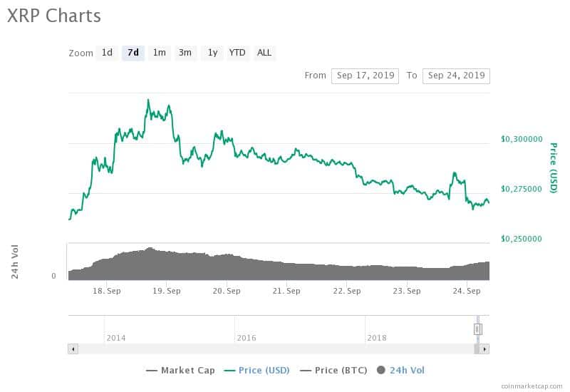Switch zoom to 1m
This screenshot has height=392, width=570.
[159, 53]
